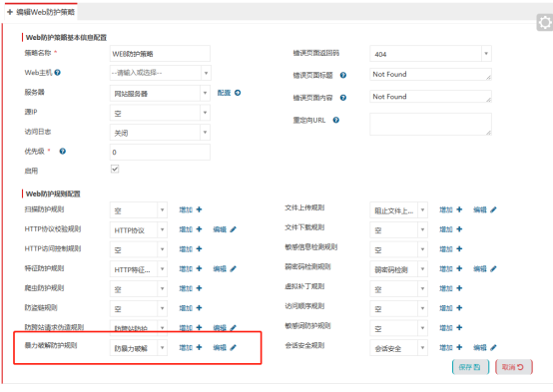Click the plus icon for HTTP协议校验规则
Screen dimensions: 553x392
(200, 229)
